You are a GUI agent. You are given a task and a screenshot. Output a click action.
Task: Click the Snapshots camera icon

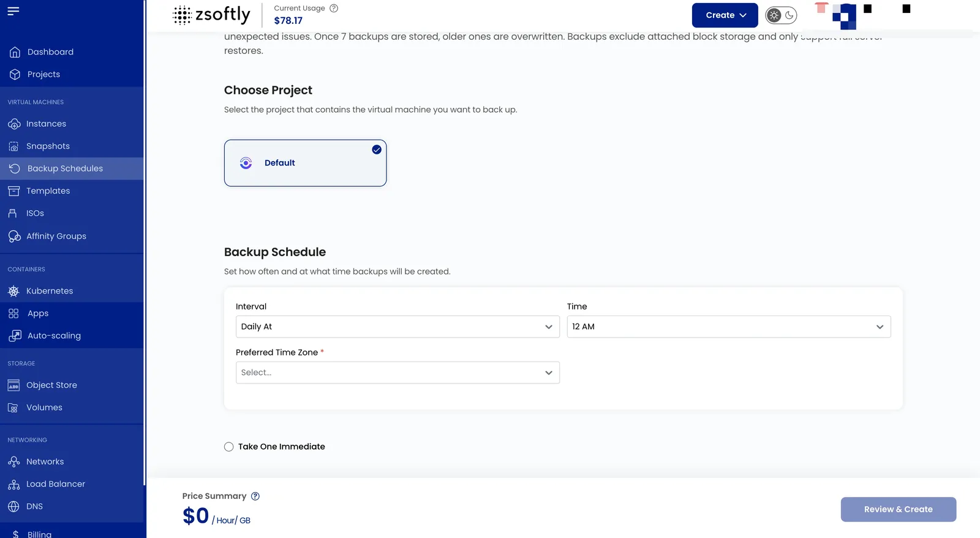[x=13, y=146]
